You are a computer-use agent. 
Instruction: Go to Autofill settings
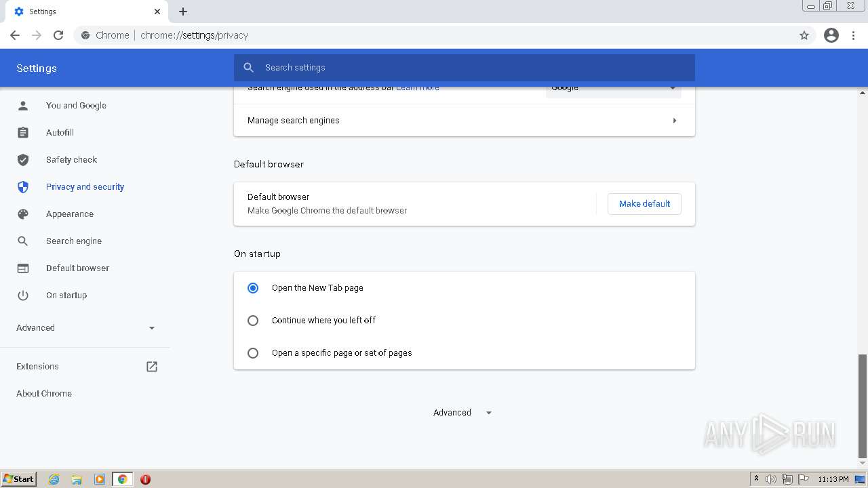60,133
